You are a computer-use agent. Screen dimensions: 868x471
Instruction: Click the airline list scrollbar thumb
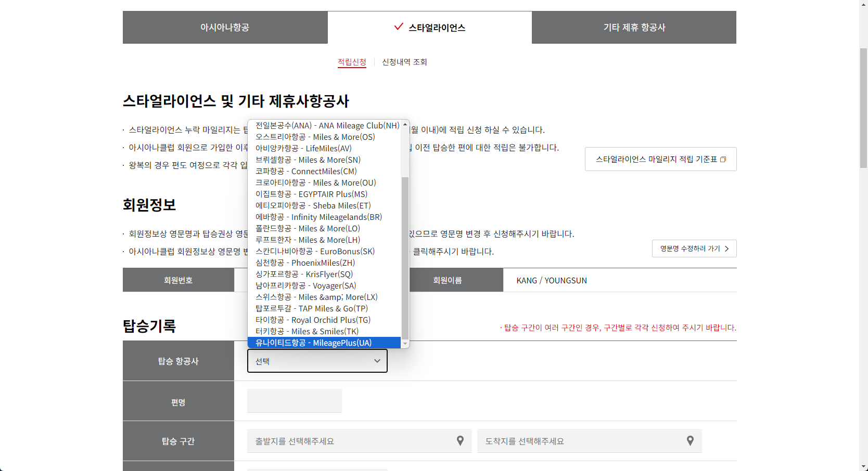(x=405, y=258)
